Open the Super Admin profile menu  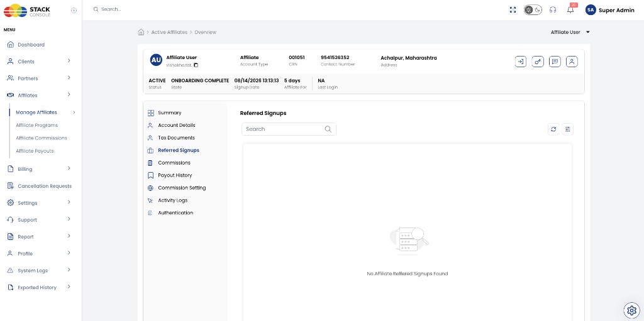point(610,10)
